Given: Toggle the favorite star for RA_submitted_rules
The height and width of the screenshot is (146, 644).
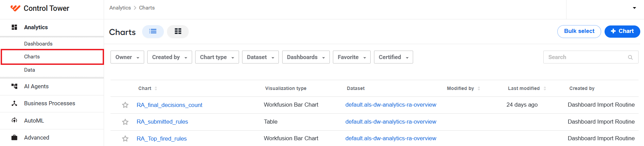Looking at the screenshot, I should click(125, 122).
